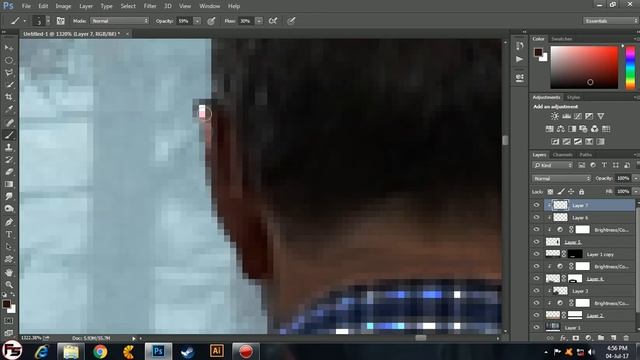Screen dimensions: 640x360
Task: Select the Brush tool in the toolbox
Action: [x=9, y=135]
